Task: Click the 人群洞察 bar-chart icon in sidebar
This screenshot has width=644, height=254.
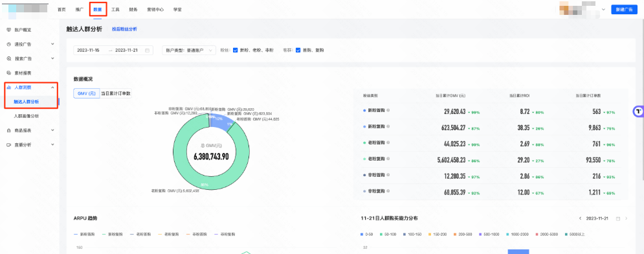Action: [9, 87]
